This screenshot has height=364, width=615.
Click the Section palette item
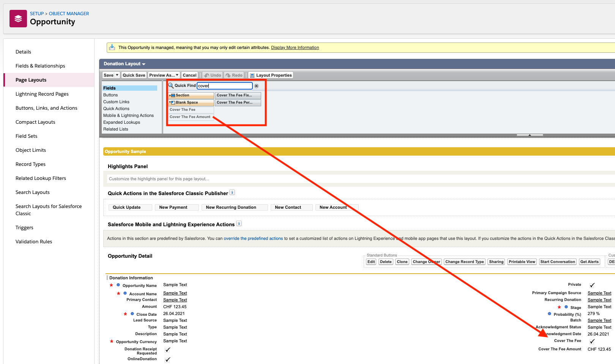(x=191, y=95)
